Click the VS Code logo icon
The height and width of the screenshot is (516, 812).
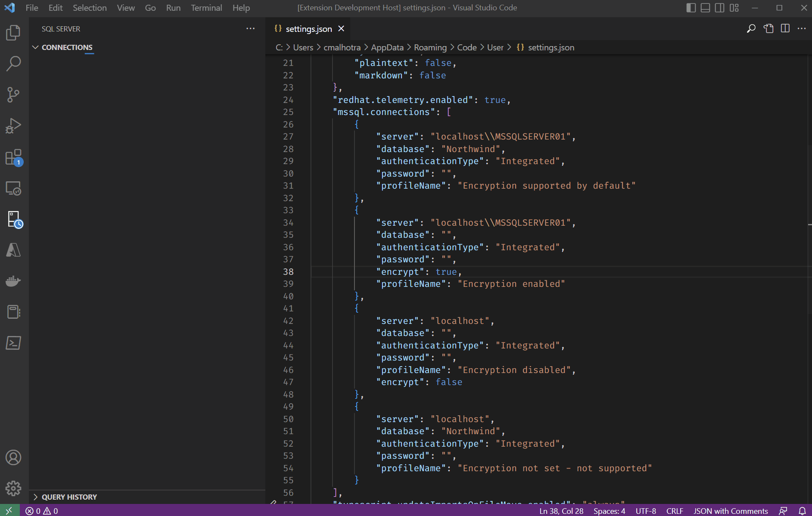click(9, 8)
